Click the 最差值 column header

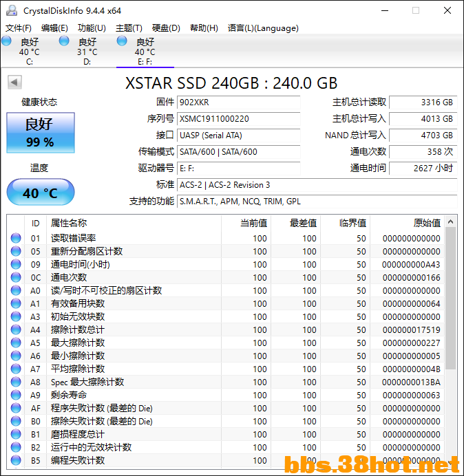[295, 223]
